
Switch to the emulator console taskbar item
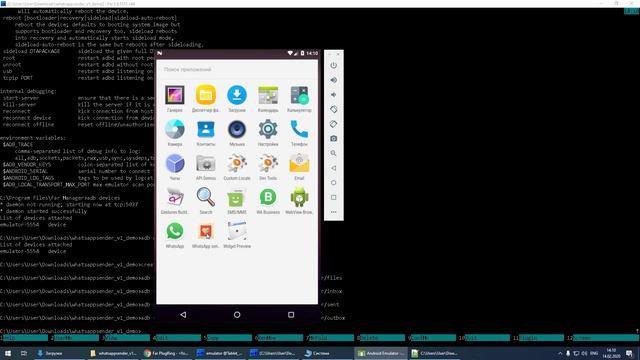tap(219, 353)
